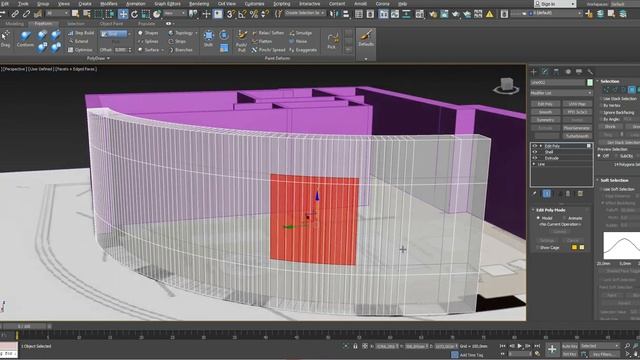Click Pin Stack icon below modifier stack
Image resolution: width=640 pixels, height=360 pixels.
[x=534, y=193]
